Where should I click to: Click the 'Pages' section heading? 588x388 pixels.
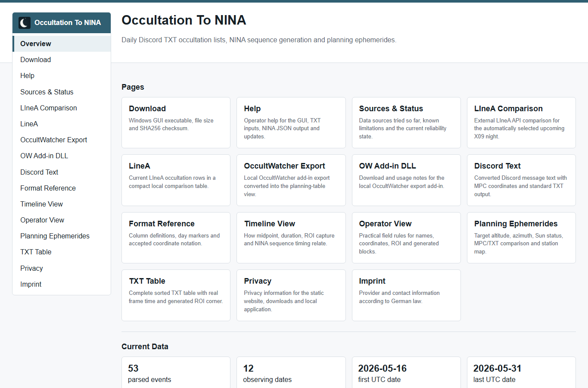[133, 87]
